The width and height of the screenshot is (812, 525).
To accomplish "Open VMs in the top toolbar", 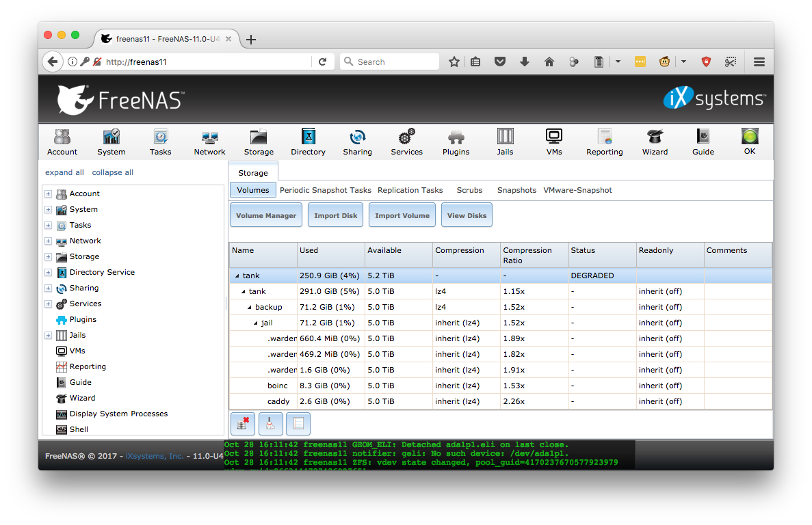I will (554, 142).
